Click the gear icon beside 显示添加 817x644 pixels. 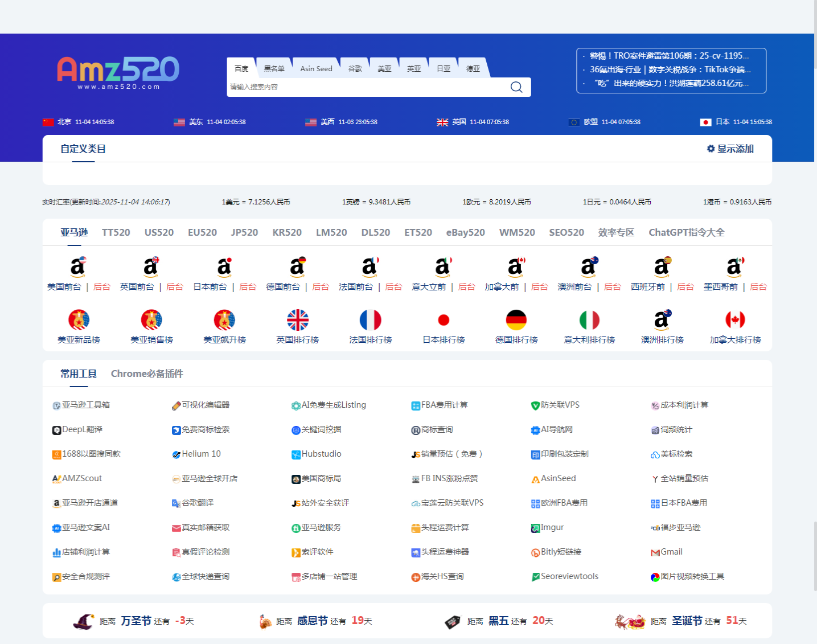coord(710,149)
